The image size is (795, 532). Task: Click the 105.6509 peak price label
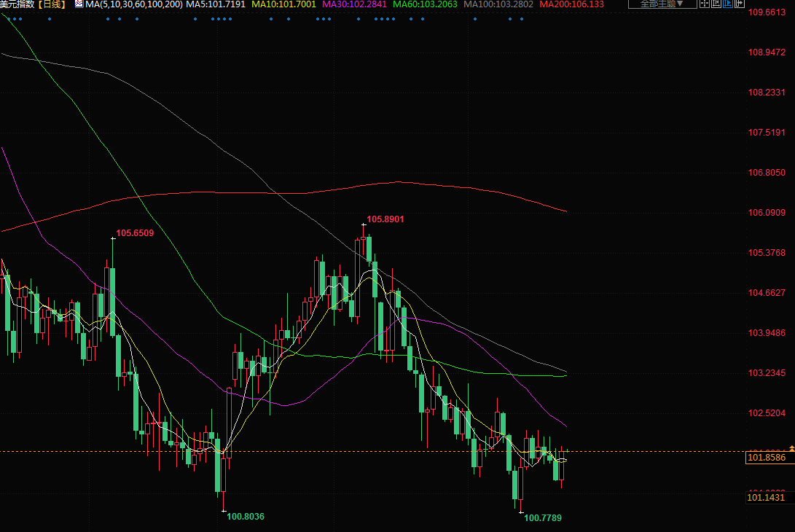135,233
